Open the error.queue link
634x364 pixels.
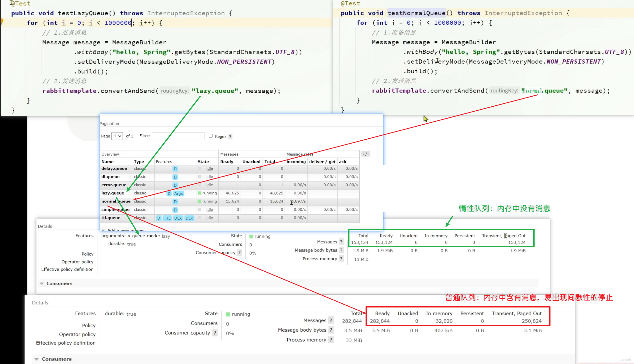click(114, 185)
